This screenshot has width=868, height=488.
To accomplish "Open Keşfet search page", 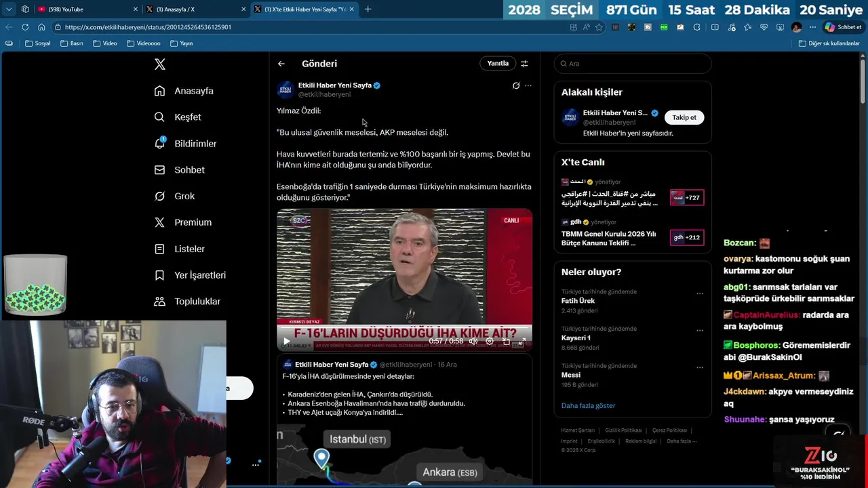I will click(x=178, y=117).
